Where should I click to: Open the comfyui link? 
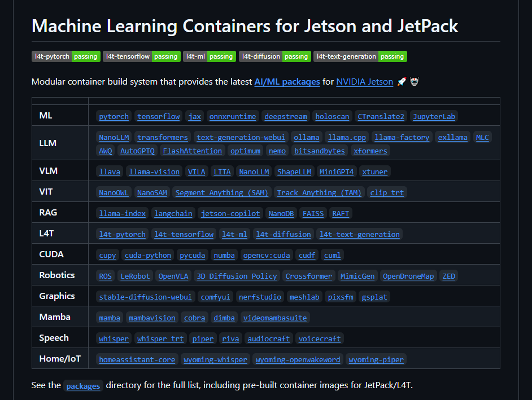tap(215, 297)
